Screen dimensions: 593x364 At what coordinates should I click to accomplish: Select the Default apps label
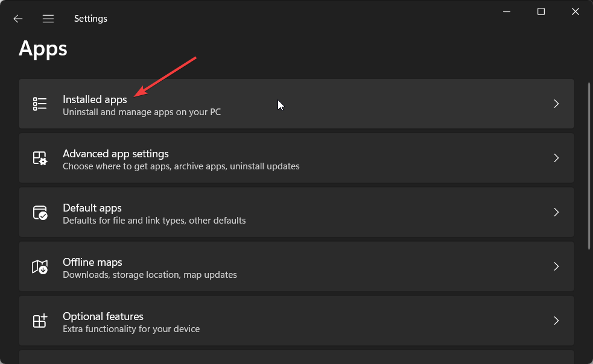[x=92, y=208]
